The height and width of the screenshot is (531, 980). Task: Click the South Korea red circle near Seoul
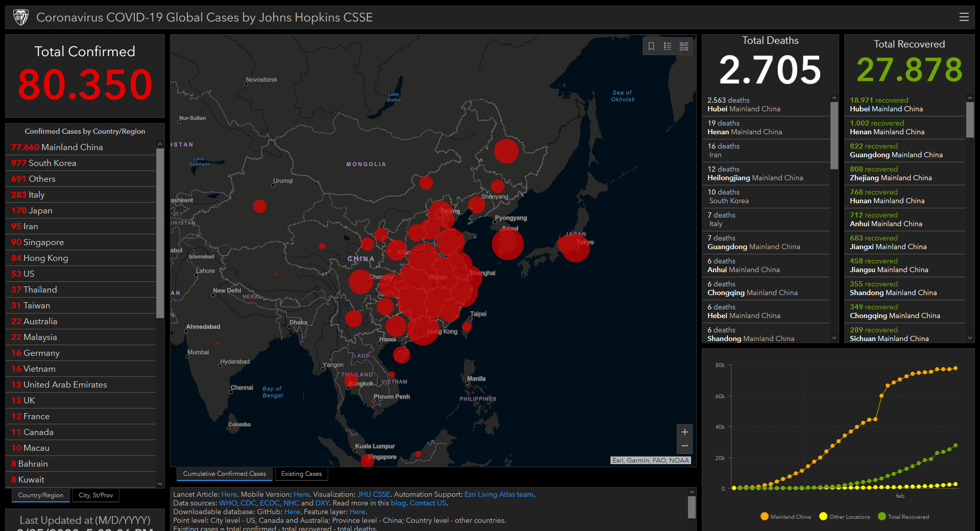pyautogui.click(x=508, y=244)
